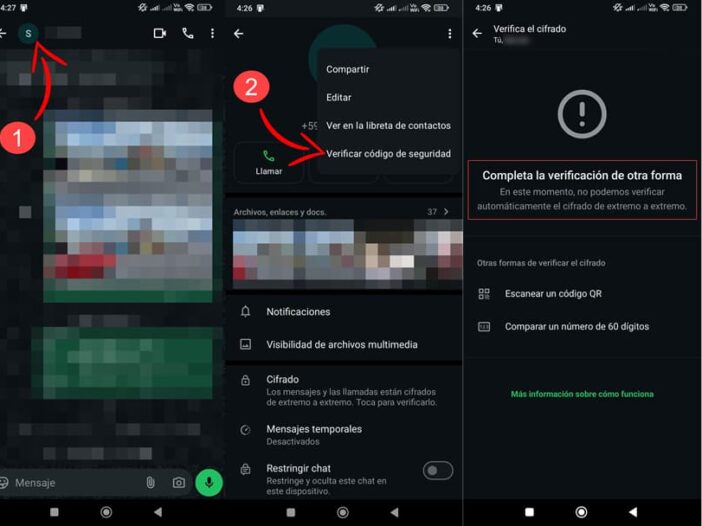
Task: Tap recent apps square on contact info screen
Action: [x=291, y=512]
